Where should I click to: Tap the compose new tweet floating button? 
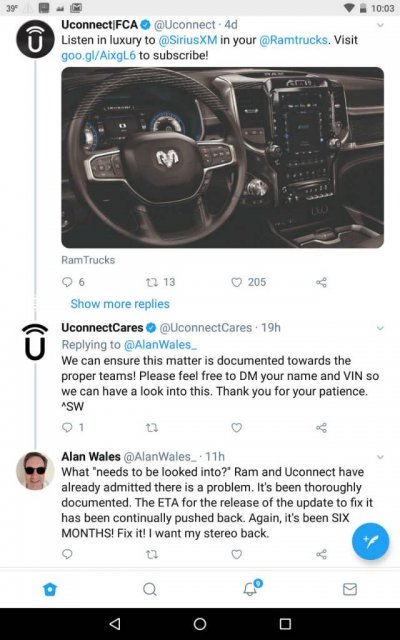pos(370,541)
